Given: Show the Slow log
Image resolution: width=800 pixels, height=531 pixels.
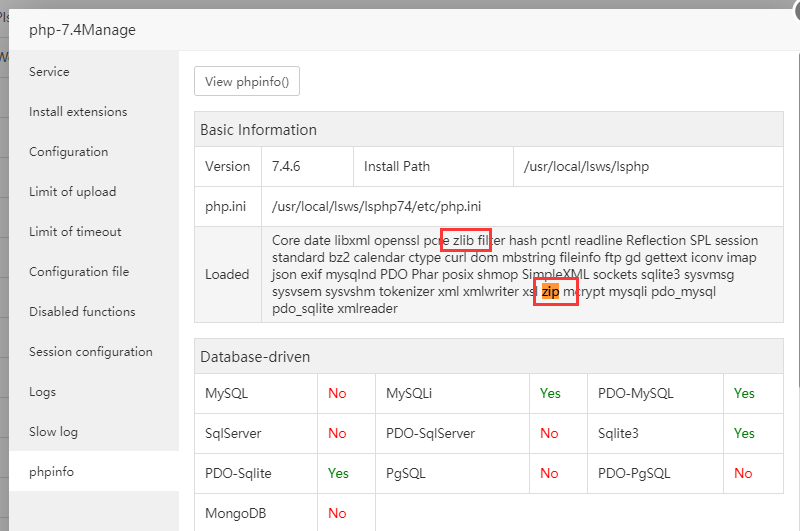Looking at the screenshot, I should point(53,432).
